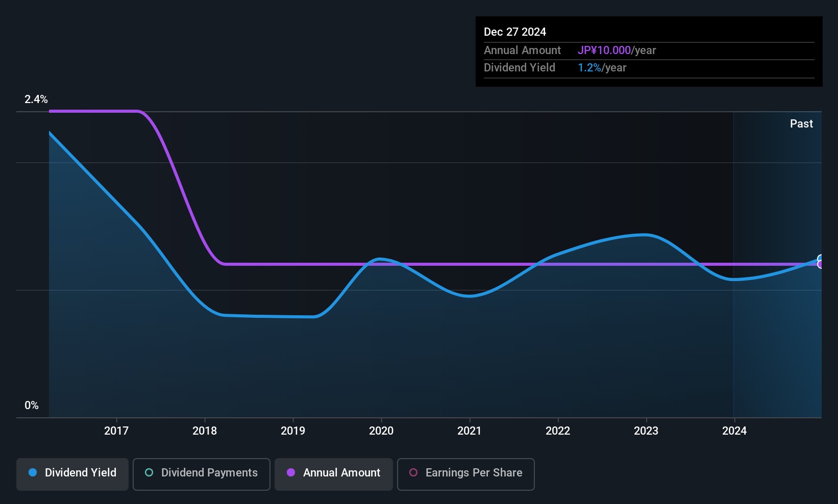Toggle the Dividend Payments legend series

(x=202, y=474)
